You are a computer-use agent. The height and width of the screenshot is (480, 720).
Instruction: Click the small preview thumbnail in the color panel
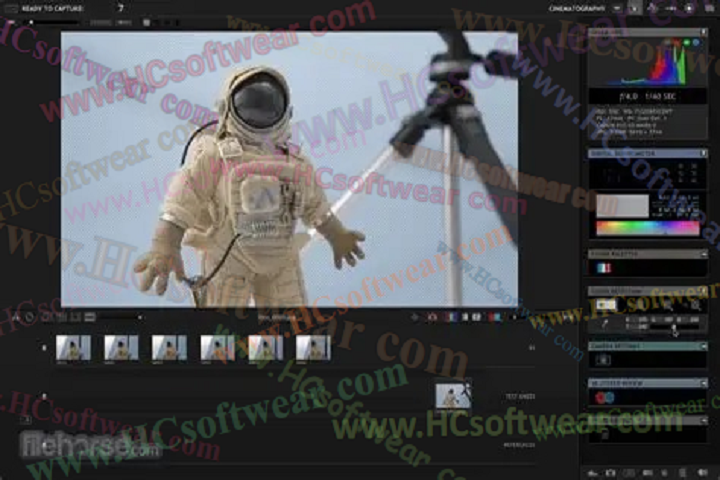[x=606, y=305]
